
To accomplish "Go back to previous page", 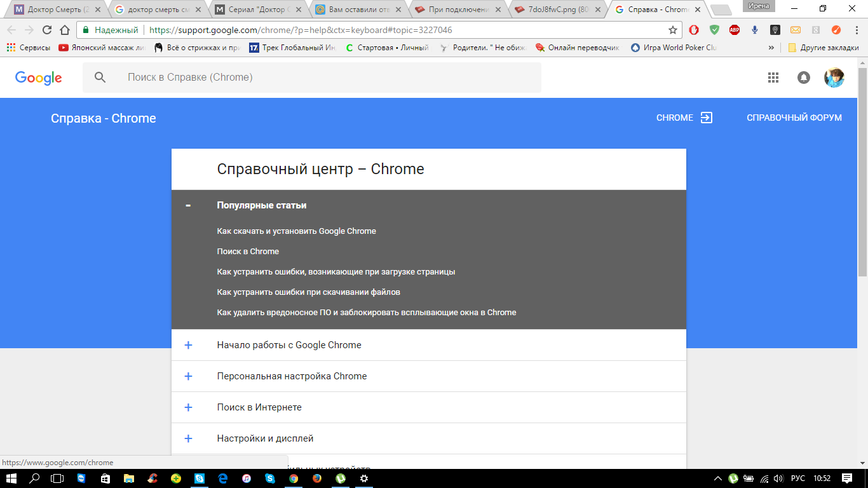I will (x=11, y=30).
